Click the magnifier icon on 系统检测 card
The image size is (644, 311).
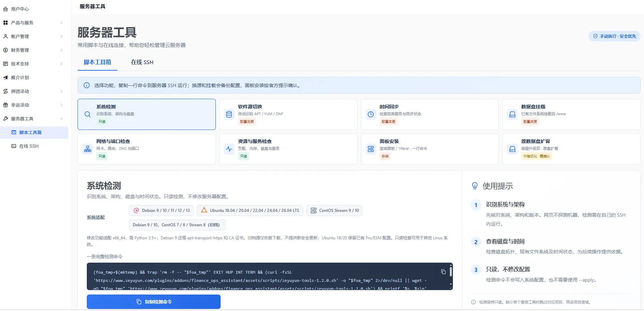click(x=87, y=114)
